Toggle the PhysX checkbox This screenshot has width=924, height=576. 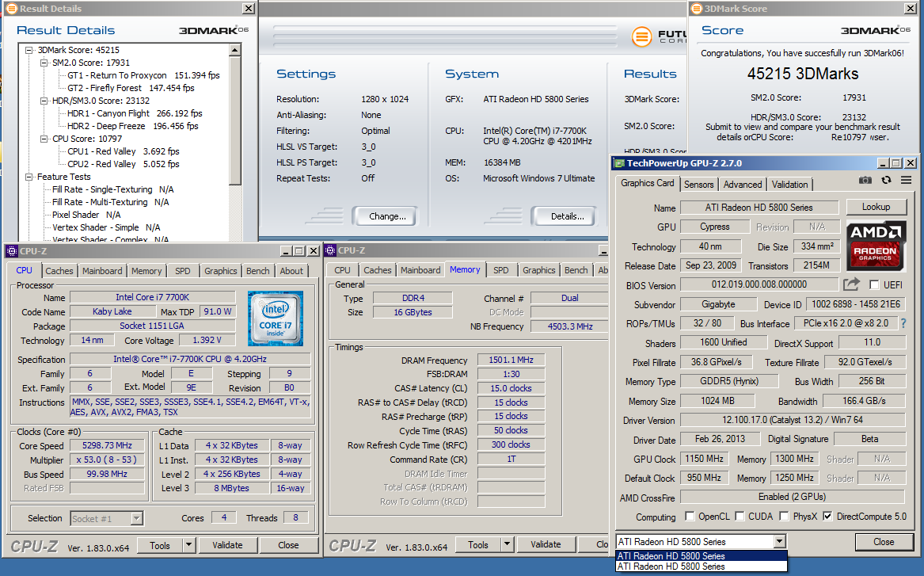(784, 517)
